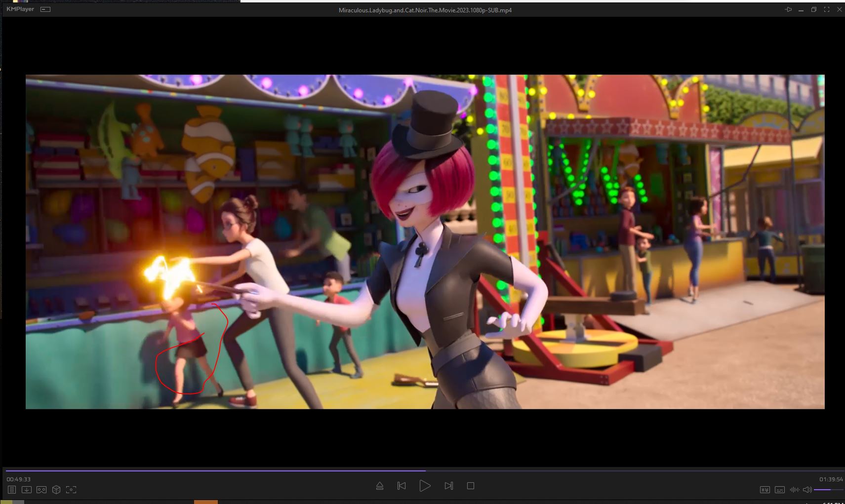Click the 3D cube icon

[x=56, y=490]
